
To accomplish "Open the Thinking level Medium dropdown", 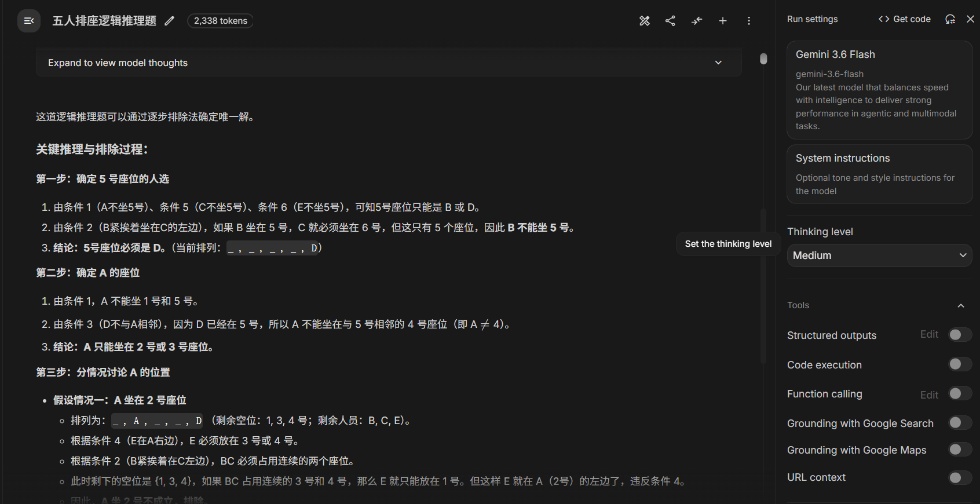I will point(879,255).
